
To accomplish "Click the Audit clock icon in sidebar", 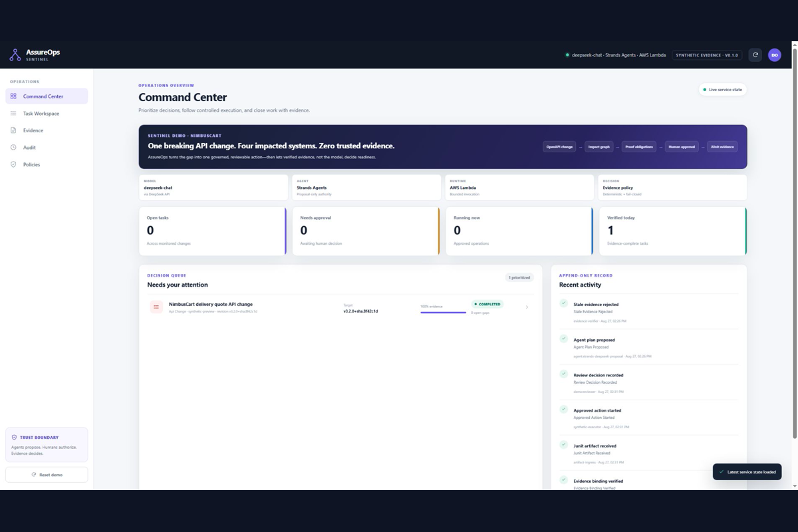I will [13, 148].
